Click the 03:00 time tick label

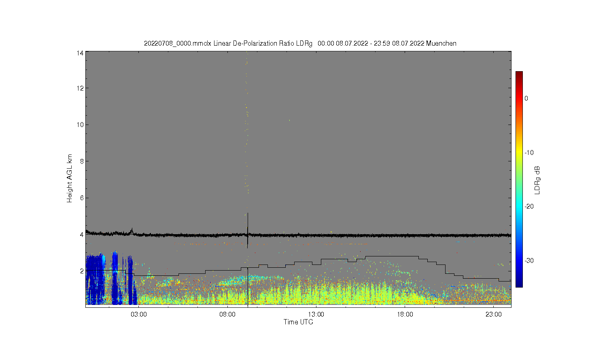point(139,314)
